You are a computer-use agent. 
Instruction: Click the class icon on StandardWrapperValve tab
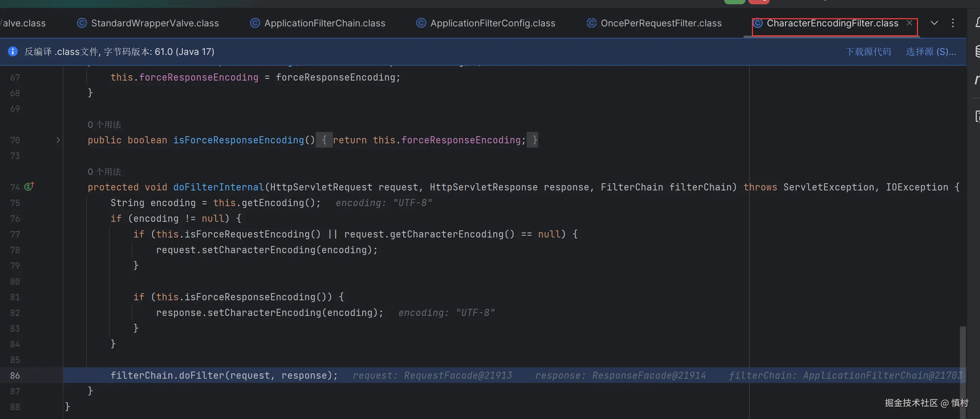pos(82,23)
